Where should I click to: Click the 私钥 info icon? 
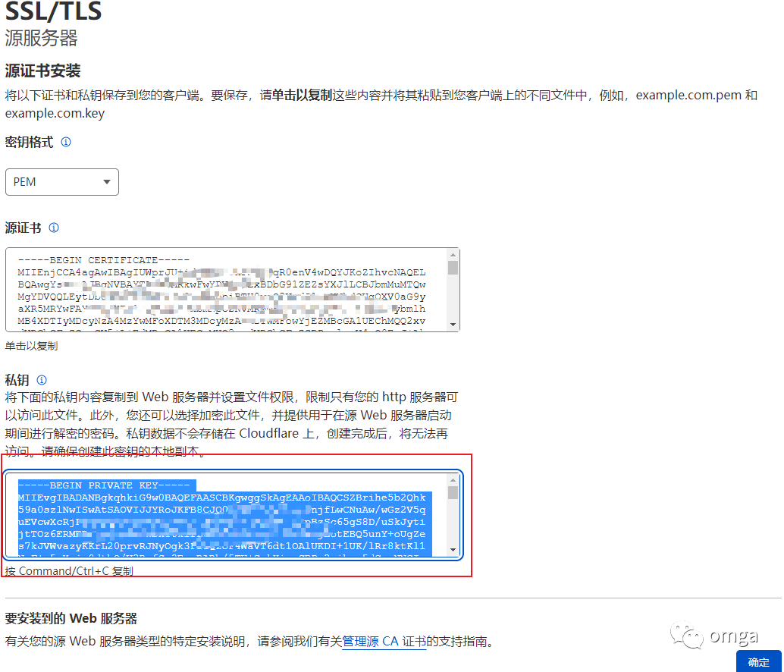click(x=39, y=380)
